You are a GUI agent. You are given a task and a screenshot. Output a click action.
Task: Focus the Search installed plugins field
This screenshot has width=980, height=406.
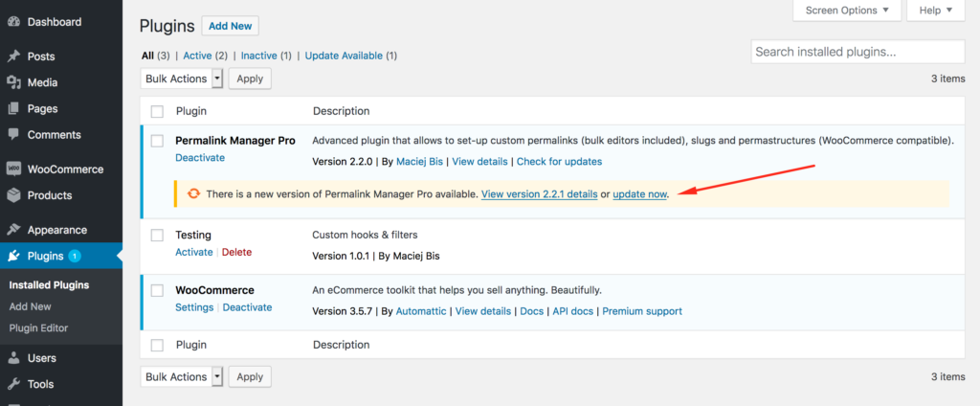pos(857,52)
